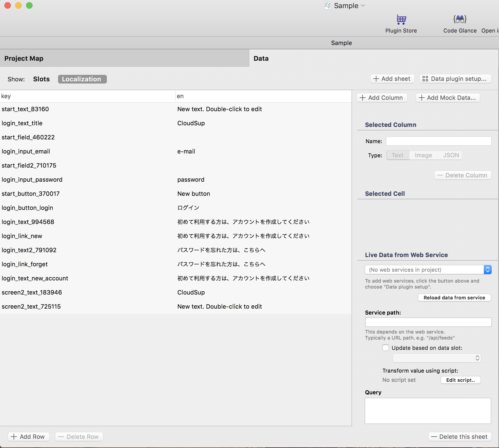Select the login_link_forget key
This screenshot has height=448, width=499.
25,264
